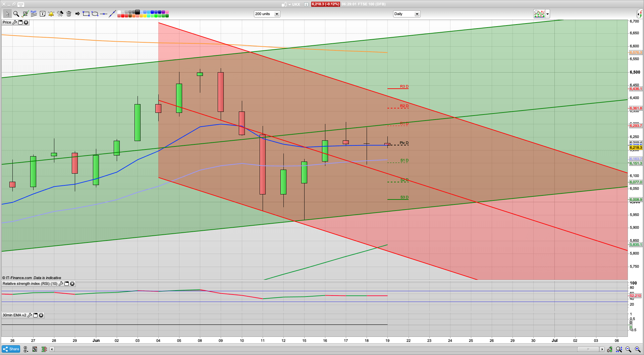The height and width of the screenshot is (355, 644).
Task: Expand the add indicator dropdown arrow
Action: pos(548,14)
